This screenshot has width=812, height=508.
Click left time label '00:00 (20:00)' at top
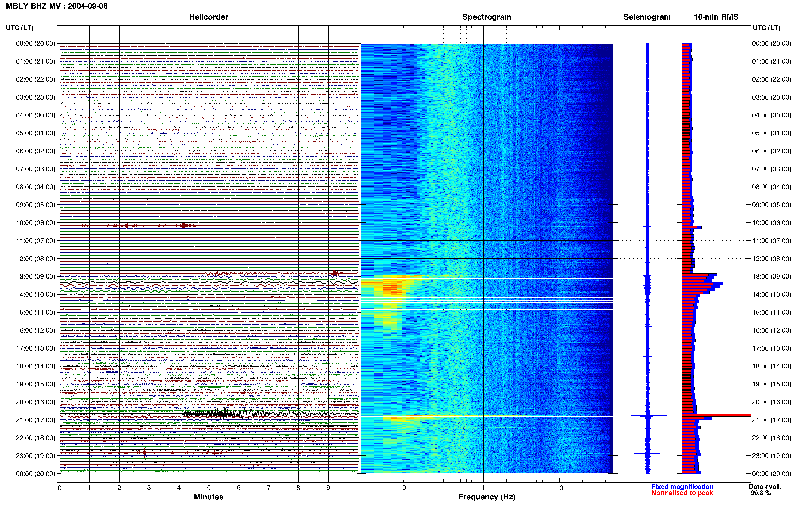coord(36,43)
